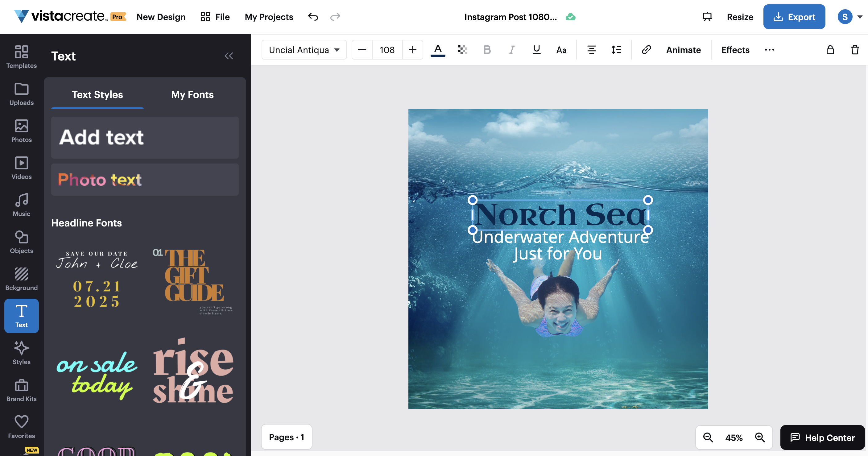The height and width of the screenshot is (456, 868).
Task: Open the Objects sidebar panel
Action: (x=22, y=242)
